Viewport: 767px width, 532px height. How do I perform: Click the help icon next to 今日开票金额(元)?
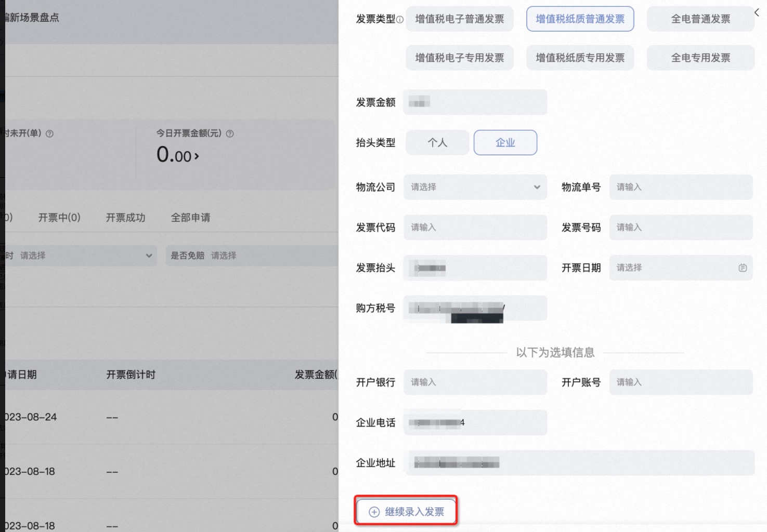230,134
